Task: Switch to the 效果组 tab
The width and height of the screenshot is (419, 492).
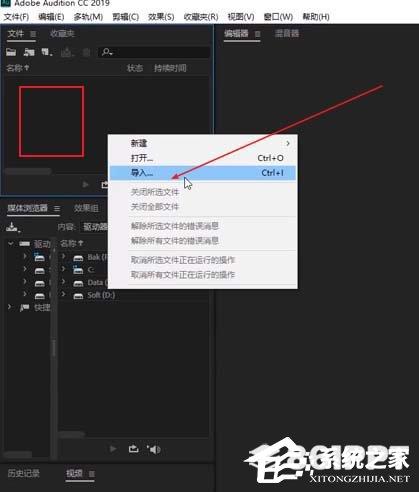Action: 86,208
